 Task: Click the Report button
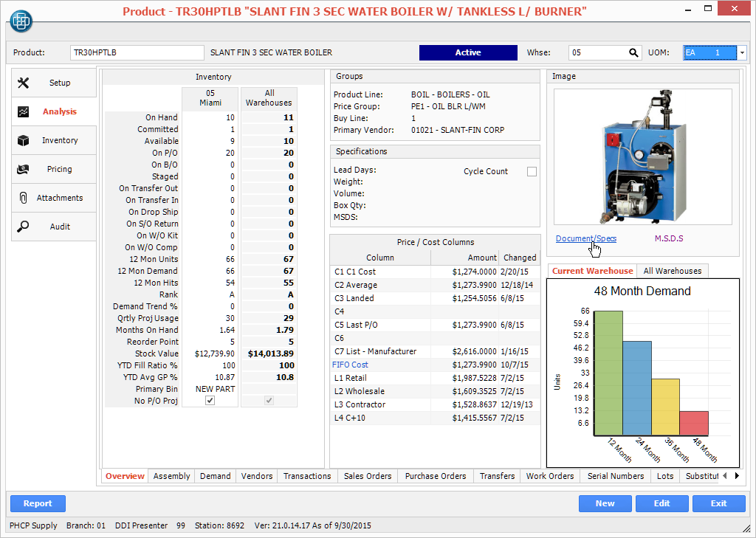click(x=38, y=503)
